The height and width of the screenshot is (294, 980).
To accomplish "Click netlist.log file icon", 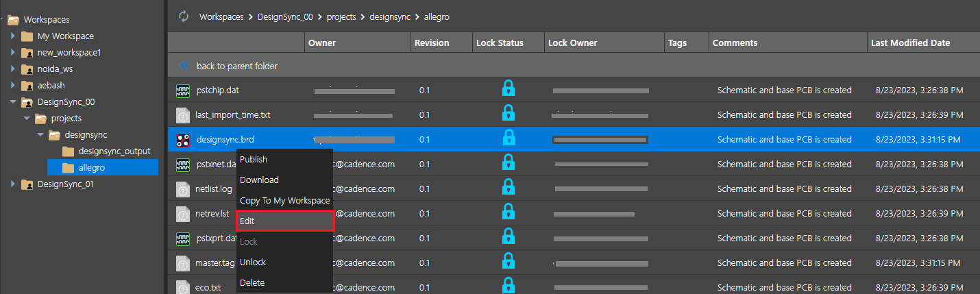I will pyautogui.click(x=182, y=189).
